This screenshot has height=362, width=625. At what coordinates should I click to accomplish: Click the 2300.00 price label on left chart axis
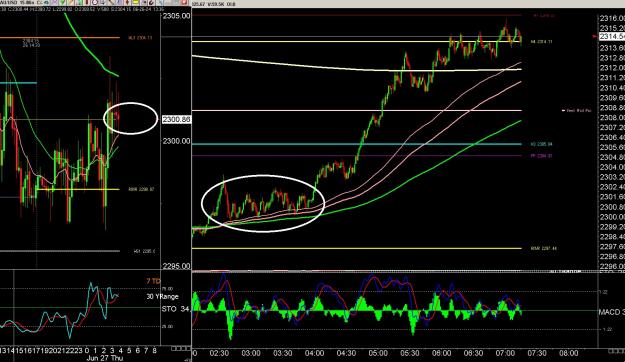[x=177, y=141]
